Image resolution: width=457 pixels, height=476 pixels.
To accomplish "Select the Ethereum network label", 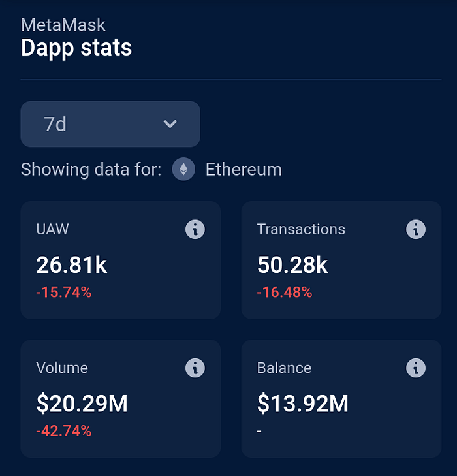I will (244, 170).
